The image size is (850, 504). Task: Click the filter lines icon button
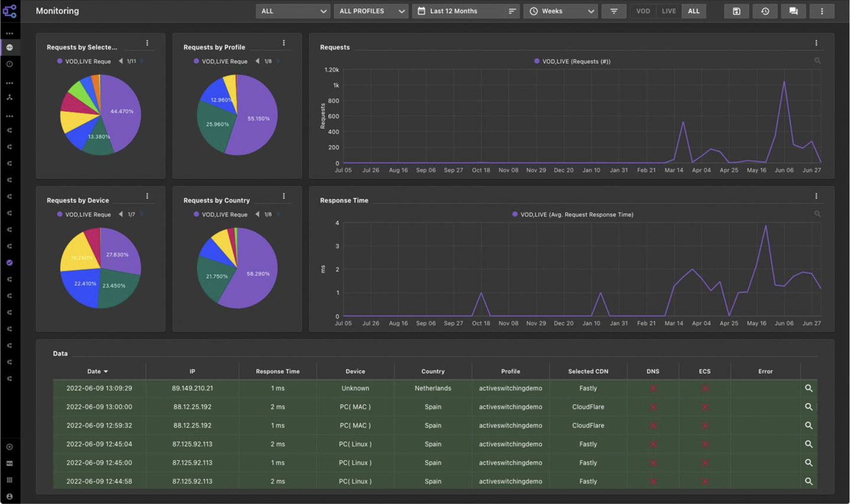pyautogui.click(x=614, y=11)
